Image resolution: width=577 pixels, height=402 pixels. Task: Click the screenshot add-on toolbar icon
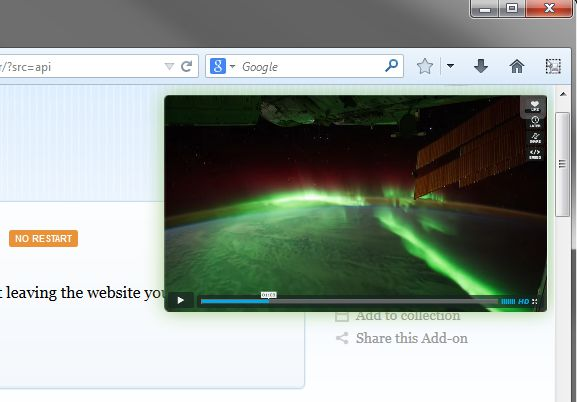point(553,66)
